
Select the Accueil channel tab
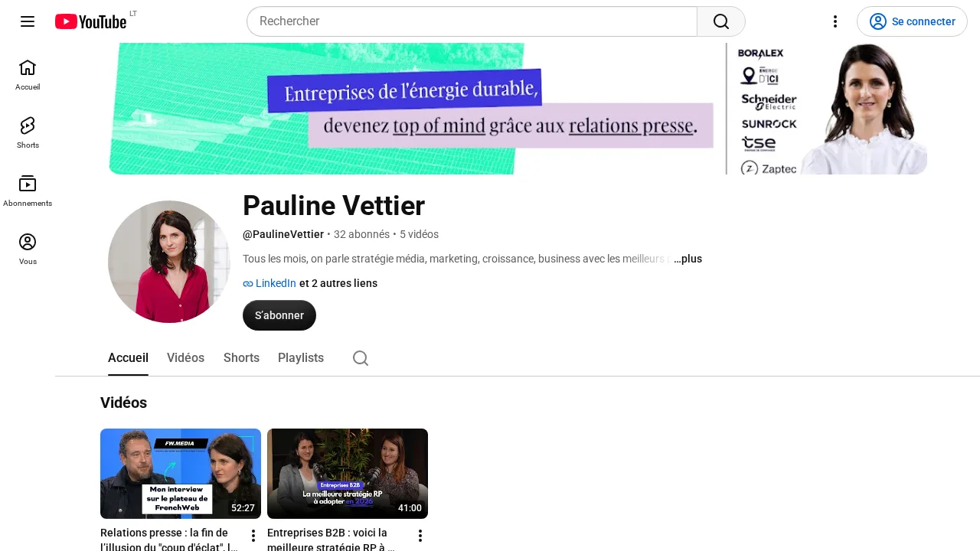pyautogui.click(x=128, y=358)
